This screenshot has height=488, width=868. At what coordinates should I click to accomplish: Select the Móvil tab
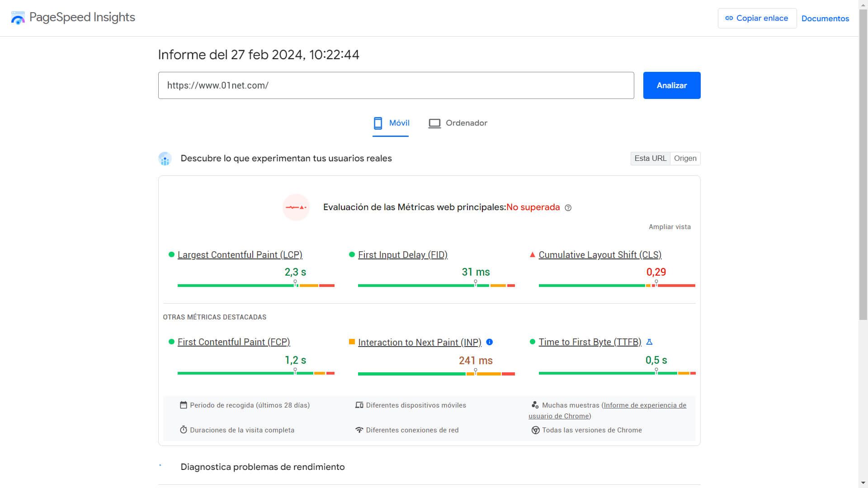tap(391, 123)
